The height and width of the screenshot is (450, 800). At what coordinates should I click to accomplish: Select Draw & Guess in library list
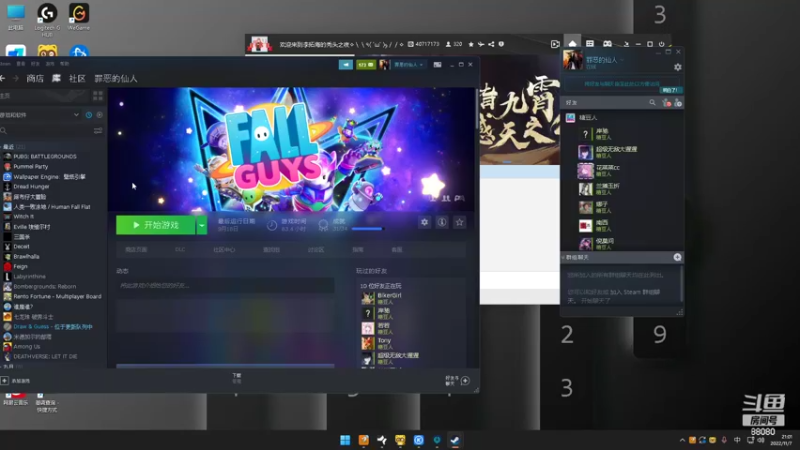pyautogui.click(x=53, y=327)
